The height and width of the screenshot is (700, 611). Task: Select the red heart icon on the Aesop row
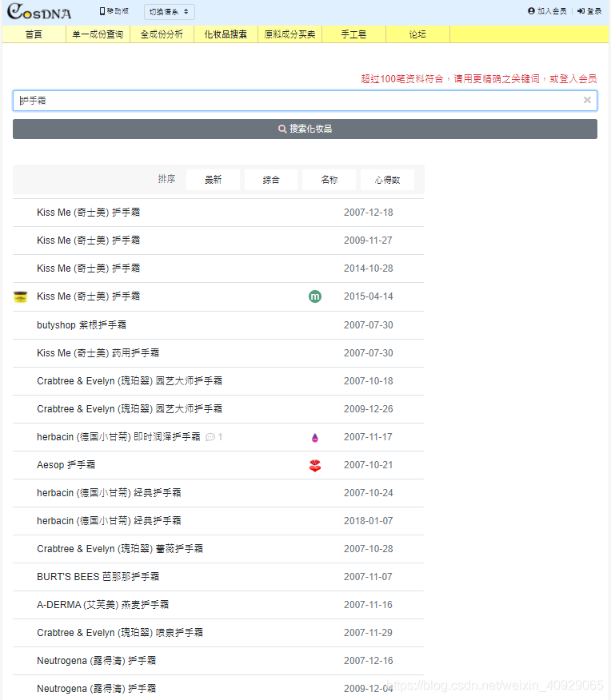315,466
